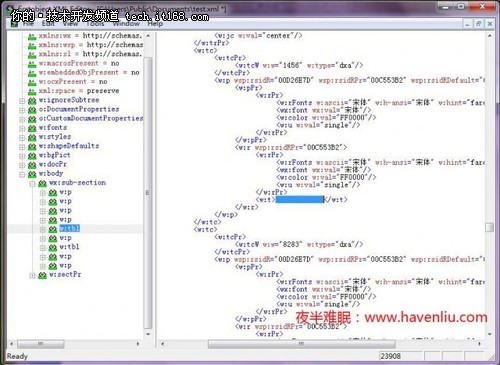
Task: Collapse the w:body tree node
Action: click(22, 174)
